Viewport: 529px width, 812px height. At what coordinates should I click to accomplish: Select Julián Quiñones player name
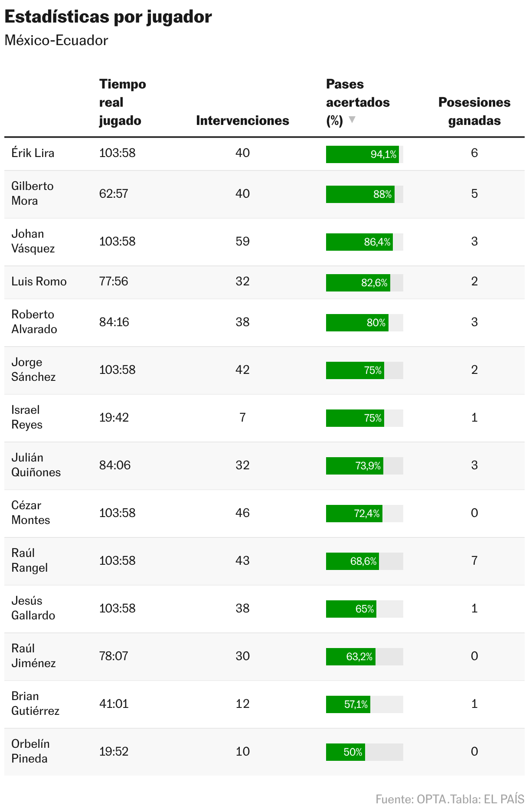pos(36,465)
